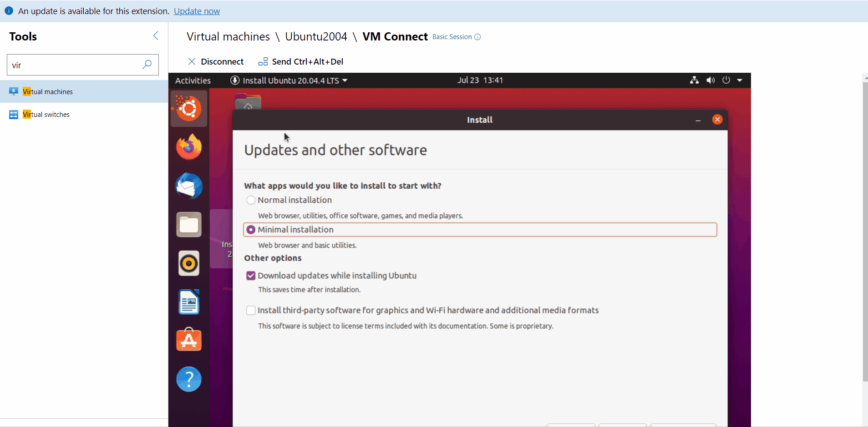Open Ubuntu Software from the dock
The width and height of the screenshot is (868, 427).
coord(189,340)
